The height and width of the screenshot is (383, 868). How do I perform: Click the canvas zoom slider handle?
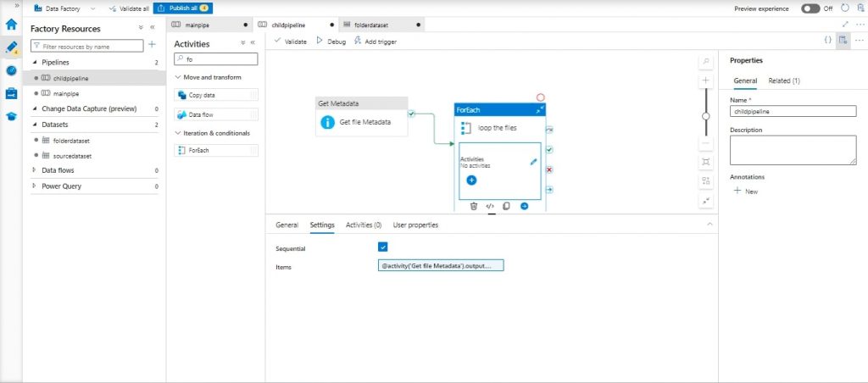pyautogui.click(x=705, y=115)
